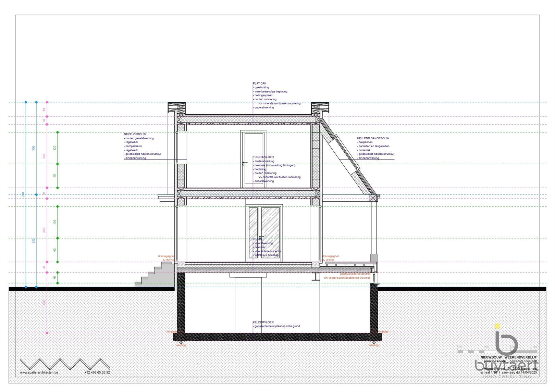Click the zigzag Spatie Architecten logo
This screenshot has height=392, width=555.
[60, 364]
